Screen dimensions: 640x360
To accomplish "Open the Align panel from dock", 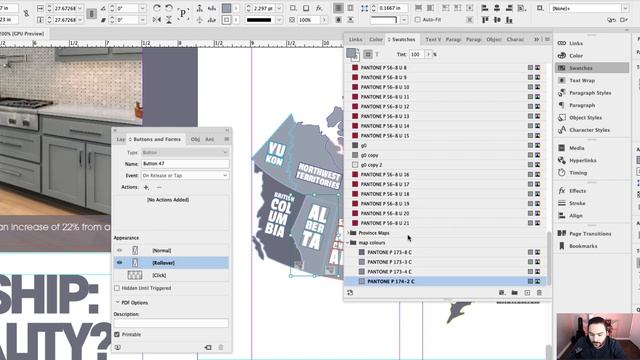I will 576,216.
